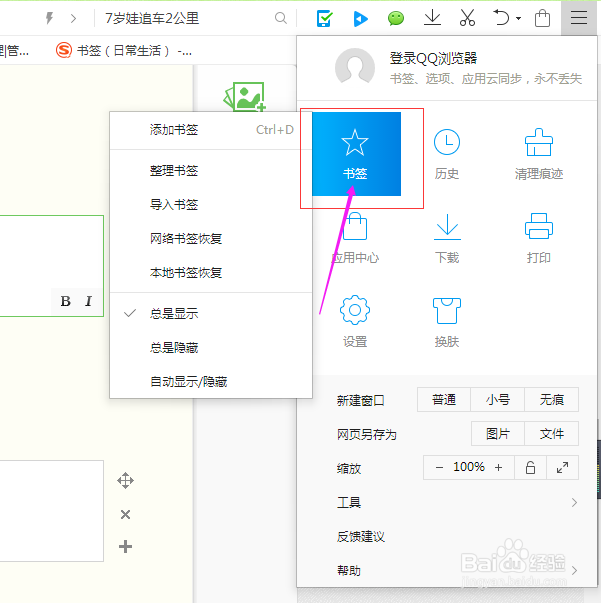This screenshot has width=601, height=603.
Task: Save webpage as 文件
Action: tap(551, 433)
